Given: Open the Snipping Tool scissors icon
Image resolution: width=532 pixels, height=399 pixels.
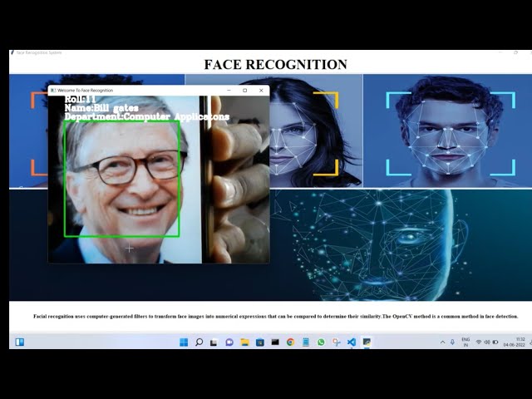Looking at the screenshot, I should [336, 342].
